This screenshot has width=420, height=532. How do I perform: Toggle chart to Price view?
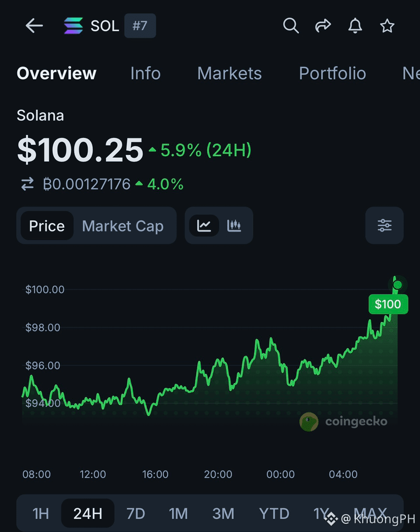(47, 226)
